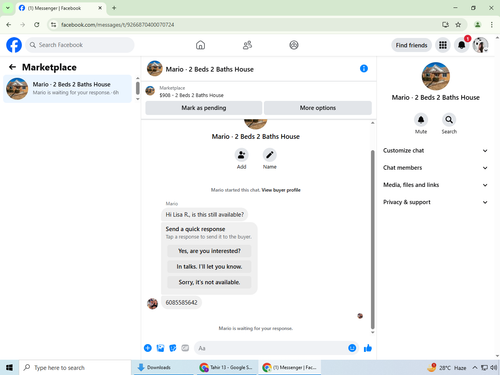Viewport: 500px width, 375px height.
Task: Switch to Messenger Chrome taskbar window
Action: (x=289, y=367)
